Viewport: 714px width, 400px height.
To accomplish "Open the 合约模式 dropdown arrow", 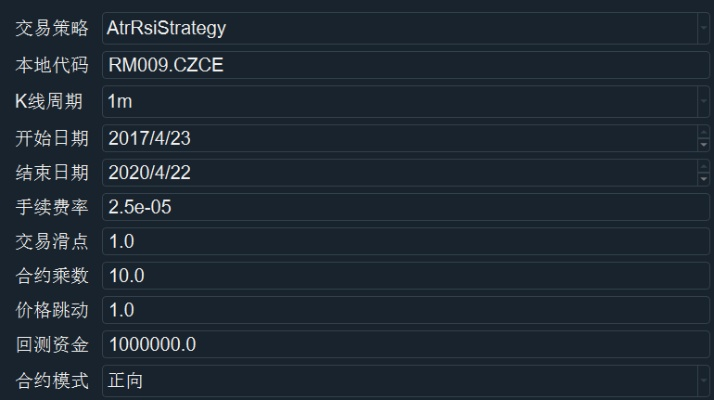I will (703, 380).
